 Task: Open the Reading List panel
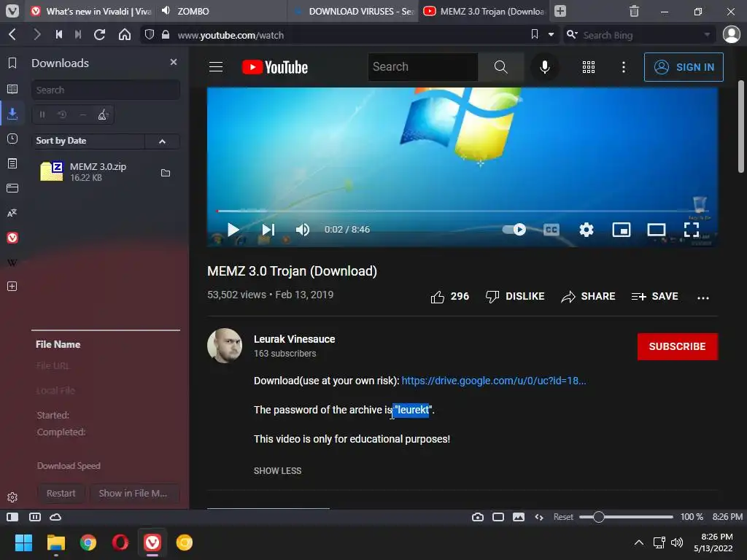click(12, 89)
